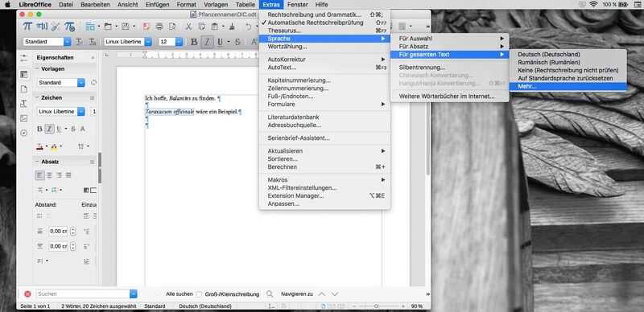Open Thesaurus... from Extras menu
The width and height of the screenshot is (644, 312).
pos(324,31)
